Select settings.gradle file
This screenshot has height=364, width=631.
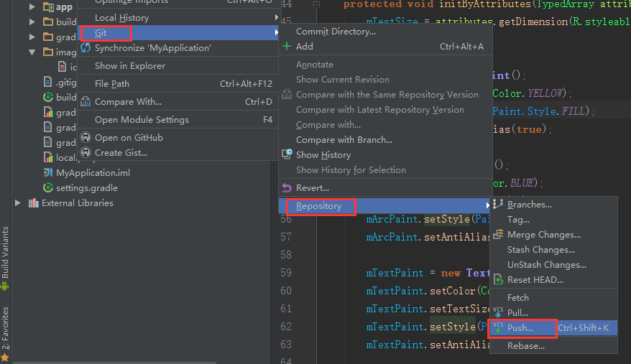(87, 188)
